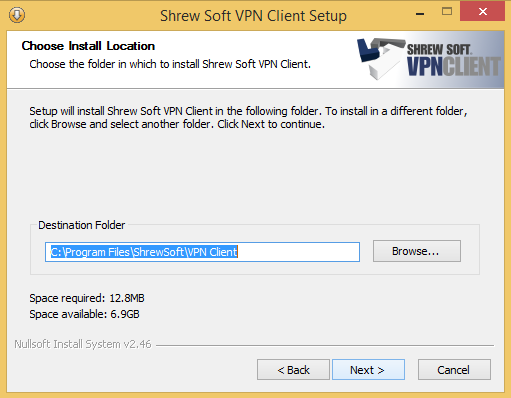Click the 'Nullsoft Install System v2.46' label
The width and height of the screenshot is (511, 398).
83,344
